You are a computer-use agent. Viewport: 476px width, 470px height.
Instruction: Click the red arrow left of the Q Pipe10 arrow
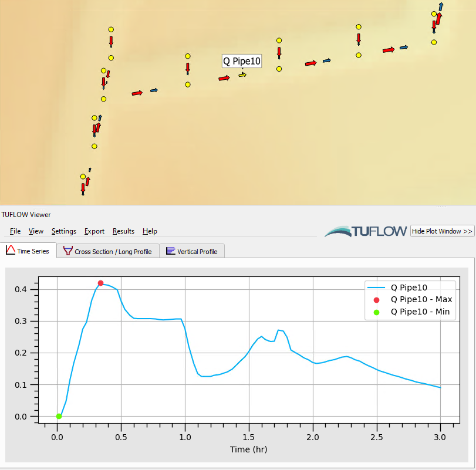[224, 77]
